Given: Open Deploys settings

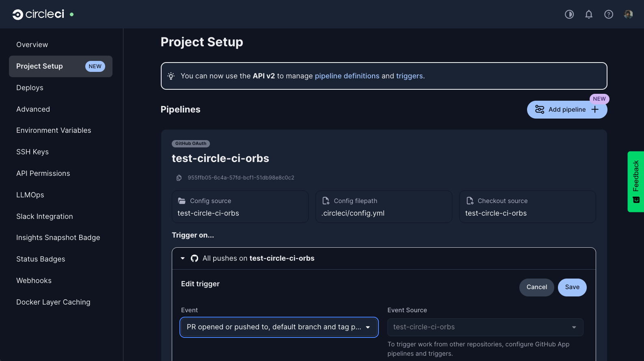Looking at the screenshot, I should point(30,88).
